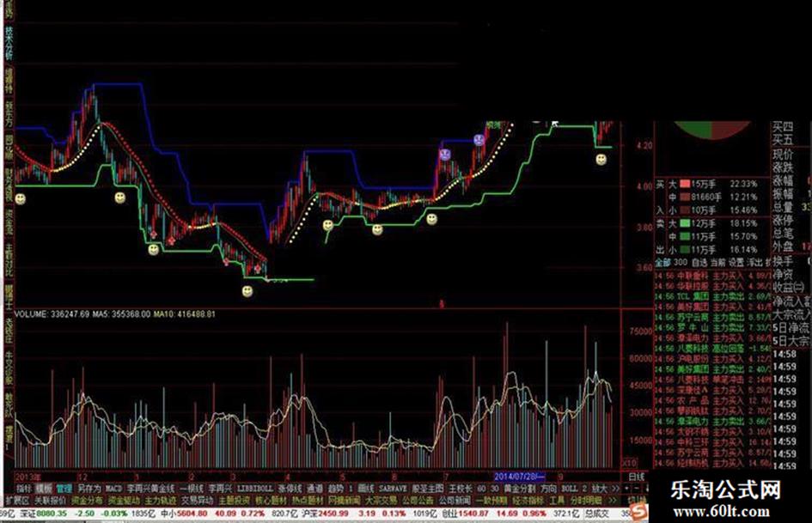This screenshot has height=523, width=812.
Task: Open the 扩展区 extension area tab
Action: click(x=17, y=501)
